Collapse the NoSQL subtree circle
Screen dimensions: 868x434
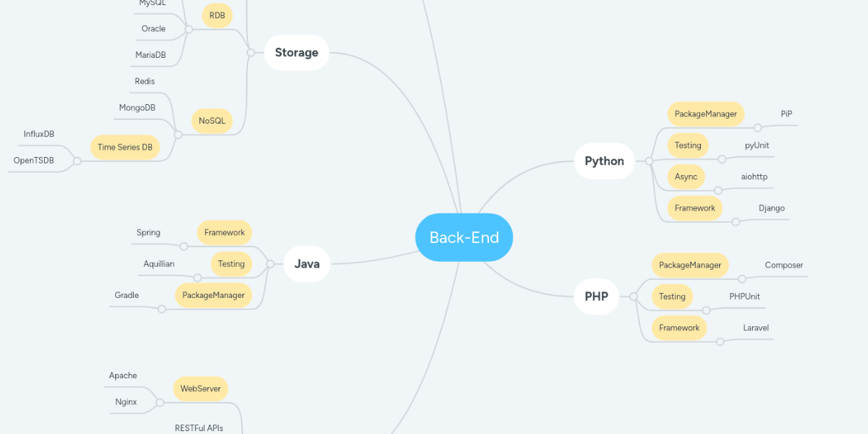coord(178,135)
